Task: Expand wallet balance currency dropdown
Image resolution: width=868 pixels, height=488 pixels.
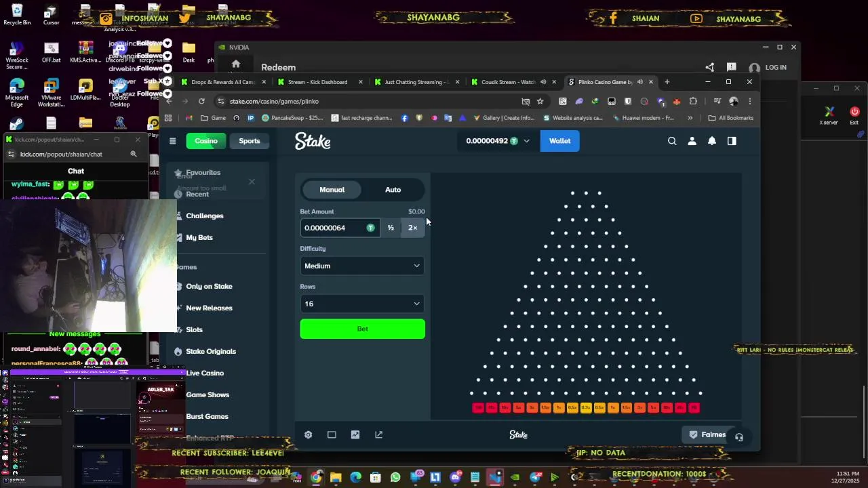Action: (526, 141)
